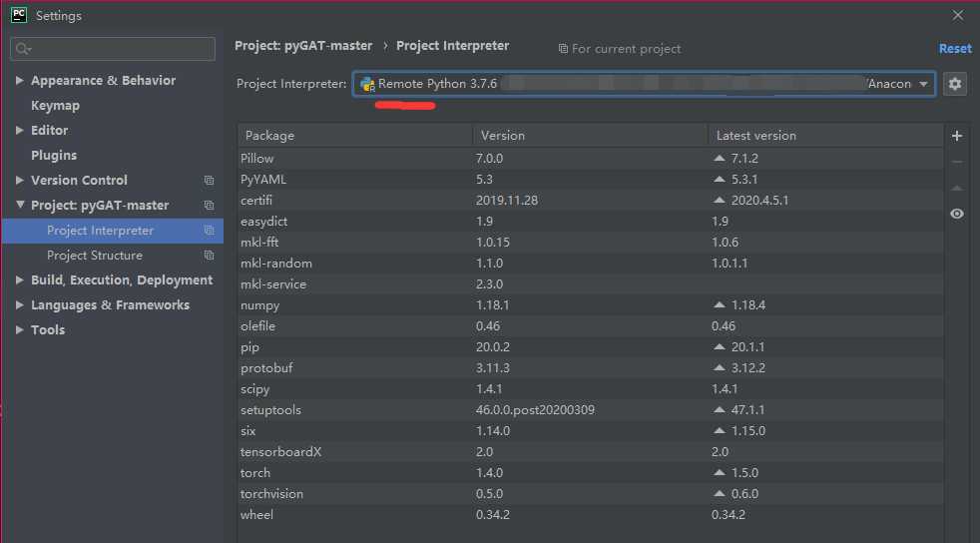Screen dimensions: 980x543
Task: Open the Keymap settings page
Action: pos(55,106)
